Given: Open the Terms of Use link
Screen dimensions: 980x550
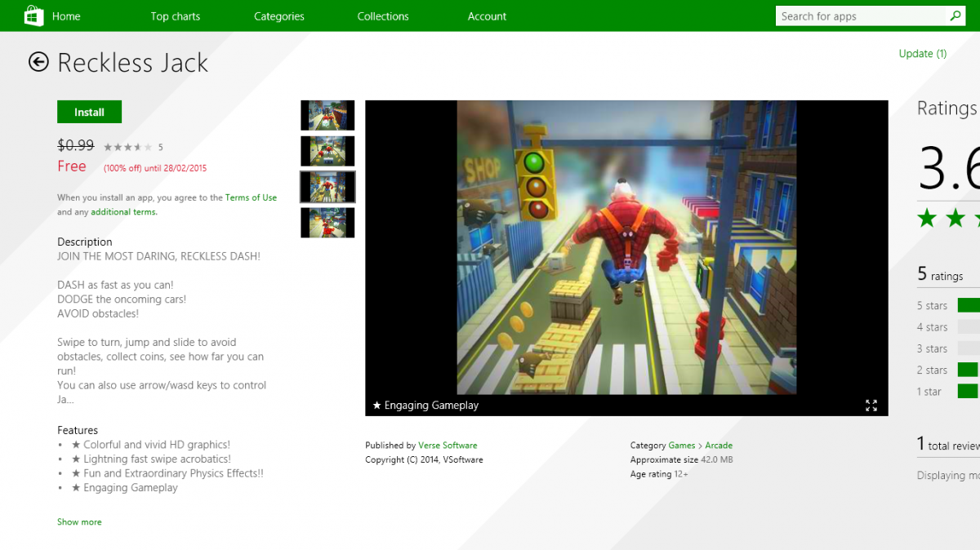Looking at the screenshot, I should point(251,197).
